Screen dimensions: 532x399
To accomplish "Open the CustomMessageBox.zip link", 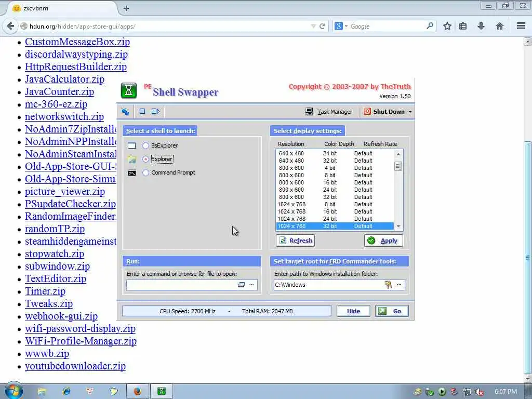I will [x=77, y=42].
